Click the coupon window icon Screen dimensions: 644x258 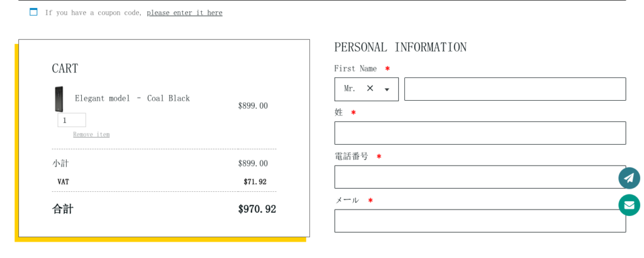tap(33, 12)
